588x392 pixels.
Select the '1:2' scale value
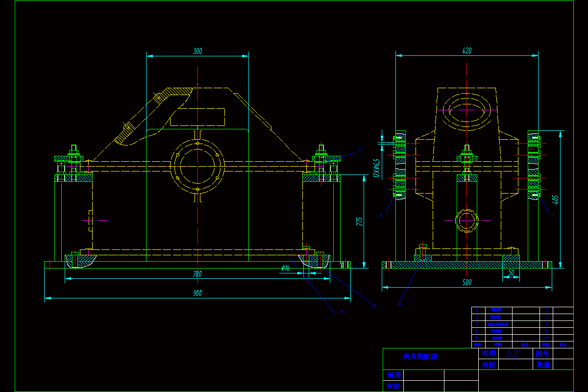pos(513,354)
